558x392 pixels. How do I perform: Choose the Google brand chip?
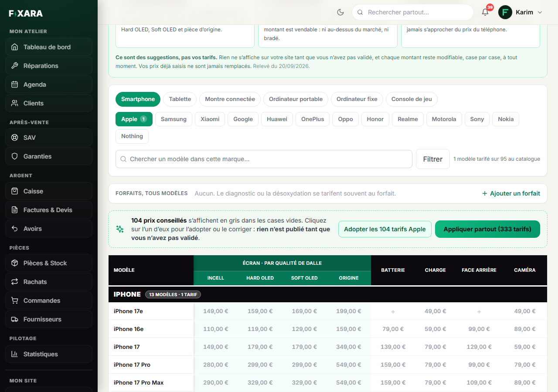(x=243, y=119)
